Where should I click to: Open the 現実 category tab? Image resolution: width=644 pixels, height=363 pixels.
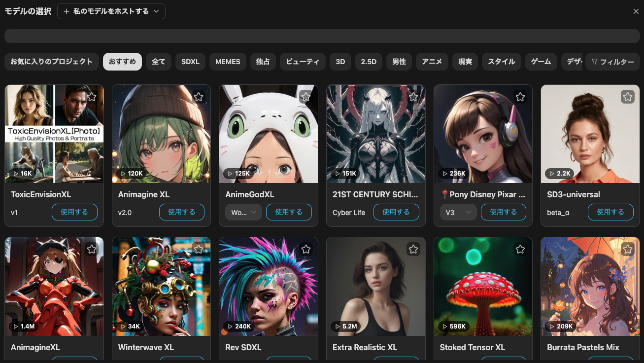(x=465, y=62)
